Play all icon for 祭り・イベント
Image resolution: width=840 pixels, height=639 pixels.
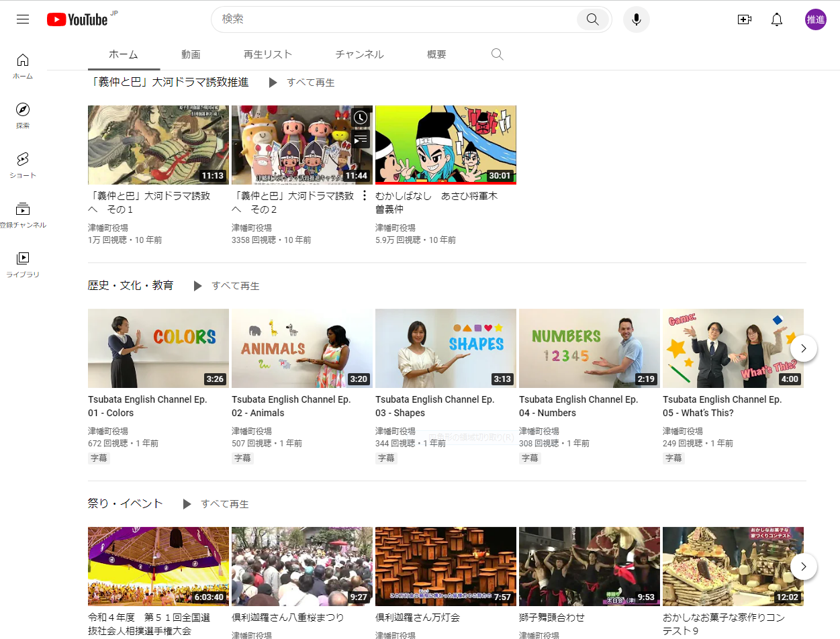point(187,504)
